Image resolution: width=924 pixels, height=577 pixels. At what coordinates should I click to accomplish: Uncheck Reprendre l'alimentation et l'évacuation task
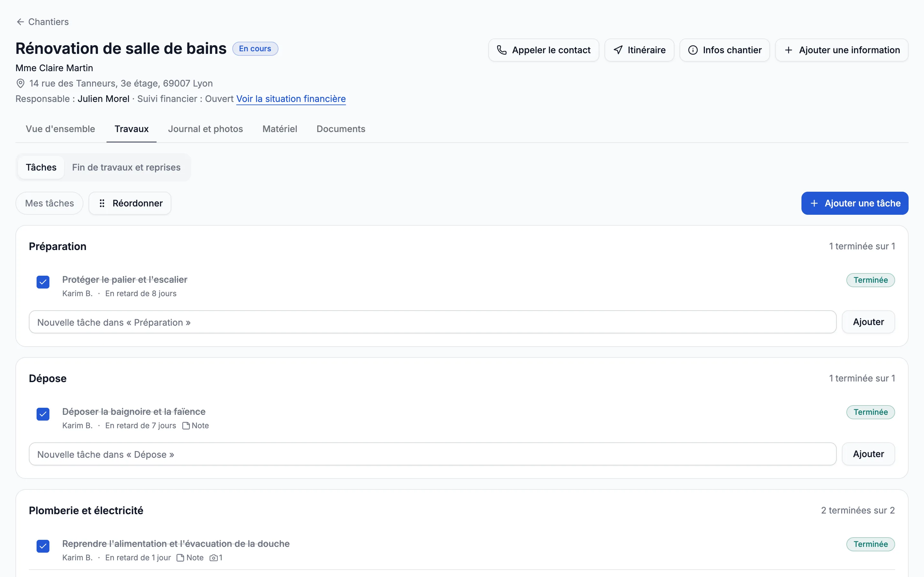point(43,546)
